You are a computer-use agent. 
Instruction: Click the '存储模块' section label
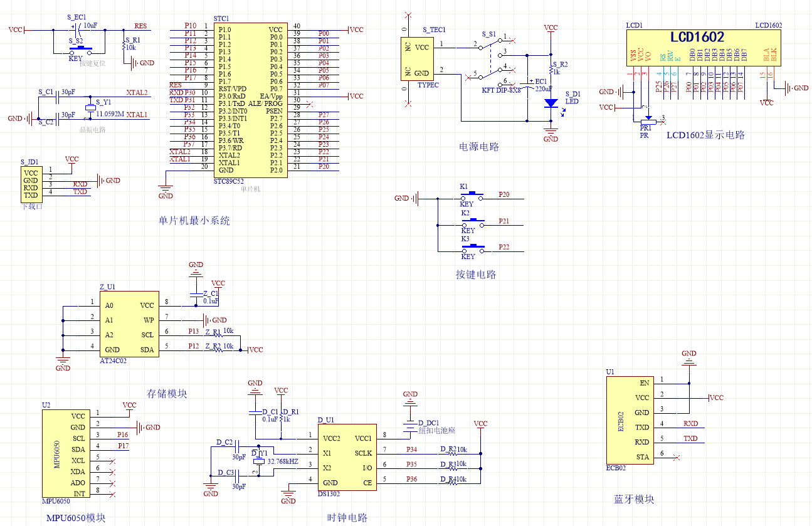167,394
